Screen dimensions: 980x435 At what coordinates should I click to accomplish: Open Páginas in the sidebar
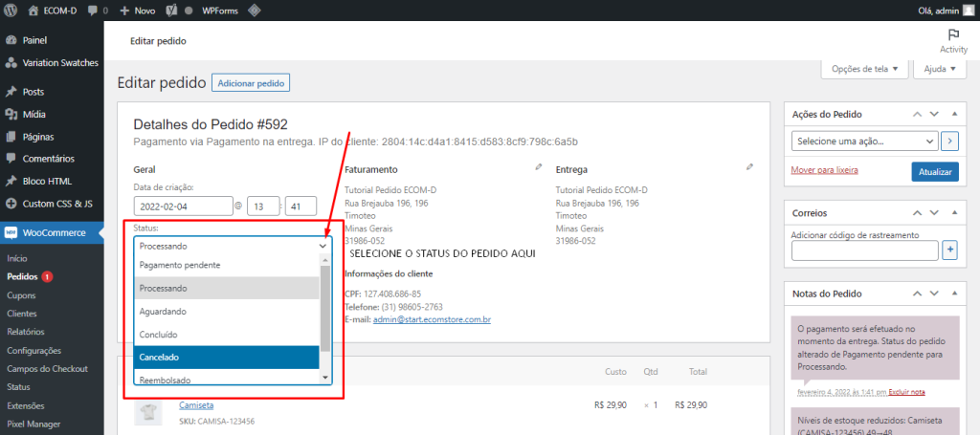tap(38, 137)
